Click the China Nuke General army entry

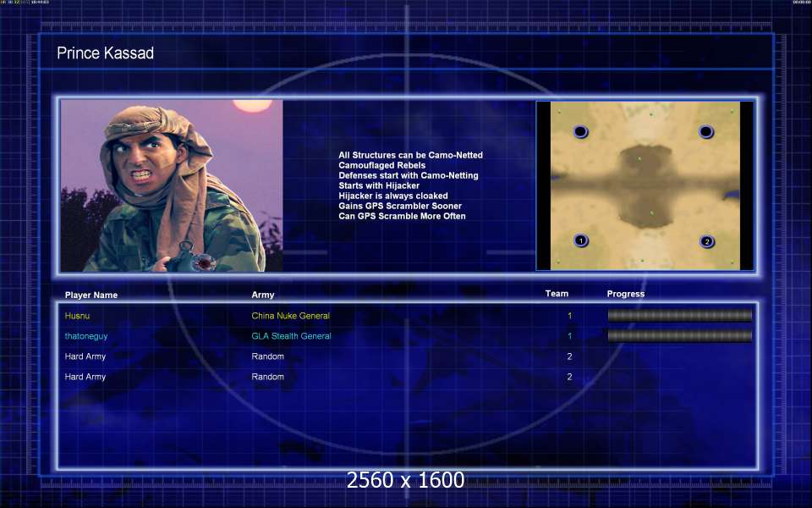click(x=290, y=316)
